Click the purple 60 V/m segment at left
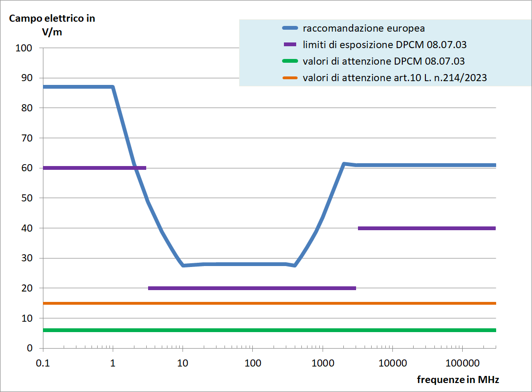The image size is (532, 392). pyautogui.click(x=94, y=168)
